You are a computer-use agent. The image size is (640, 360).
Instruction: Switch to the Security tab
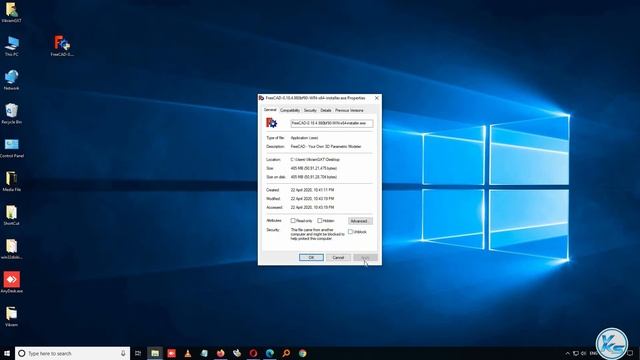[x=310, y=110]
